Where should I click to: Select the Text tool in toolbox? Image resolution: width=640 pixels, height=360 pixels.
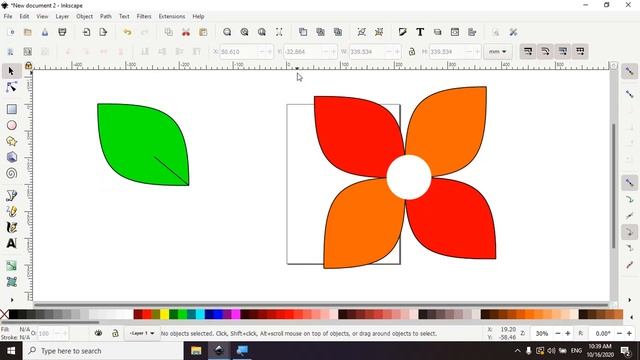(11, 244)
